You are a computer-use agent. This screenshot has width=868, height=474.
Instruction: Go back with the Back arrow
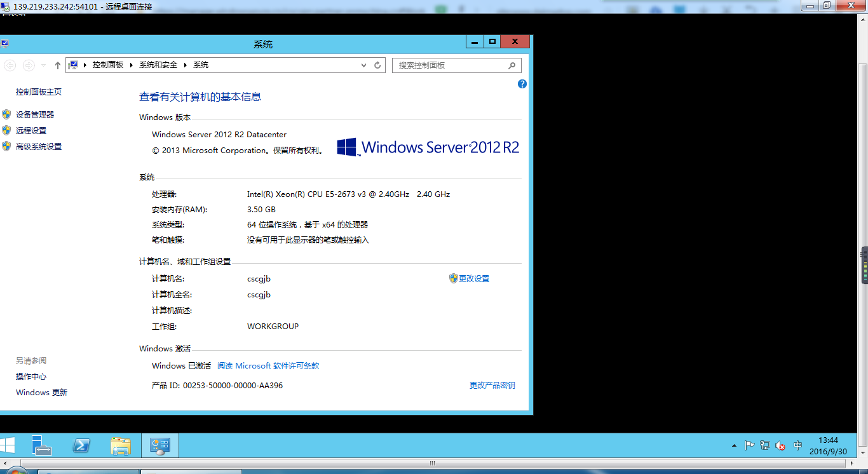pyautogui.click(x=10, y=65)
